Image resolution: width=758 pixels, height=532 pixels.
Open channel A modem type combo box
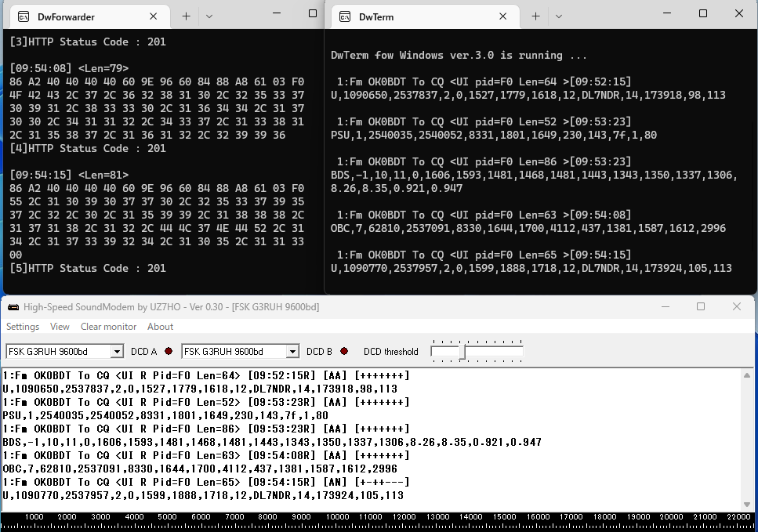(x=65, y=351)
